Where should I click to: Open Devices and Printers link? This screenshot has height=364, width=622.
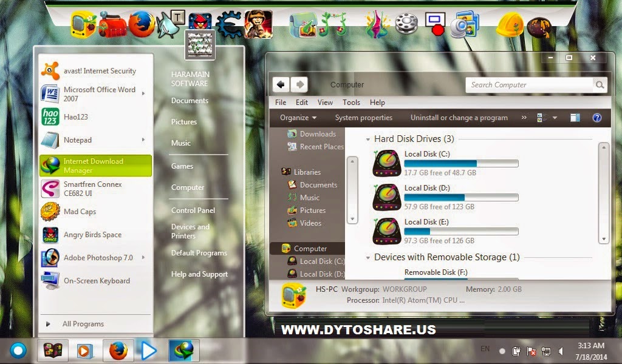click(x=190, y=231)
